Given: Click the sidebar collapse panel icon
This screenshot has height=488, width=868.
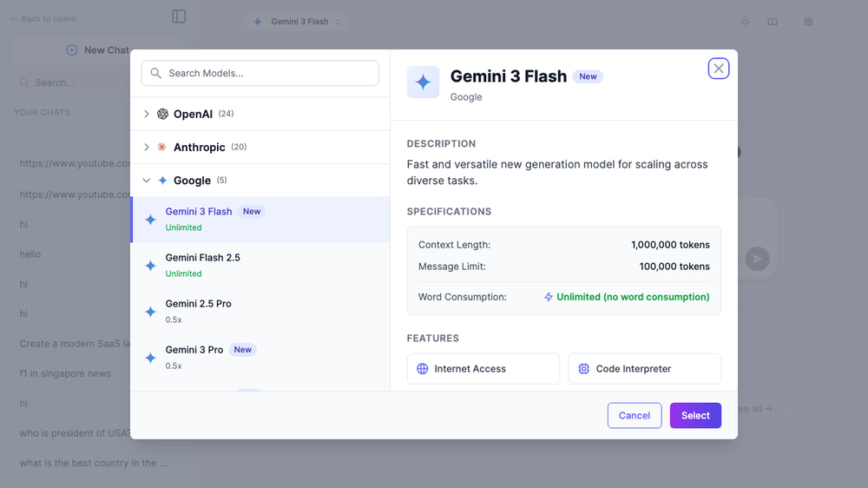Looking at the screenshot, I should point(179,16).
